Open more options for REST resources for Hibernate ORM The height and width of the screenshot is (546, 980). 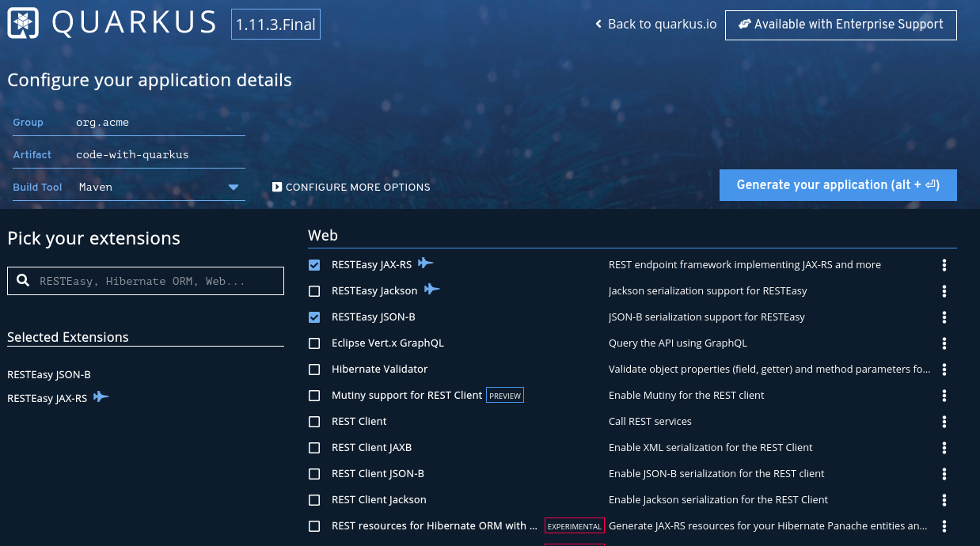click(x=944, y=526)
